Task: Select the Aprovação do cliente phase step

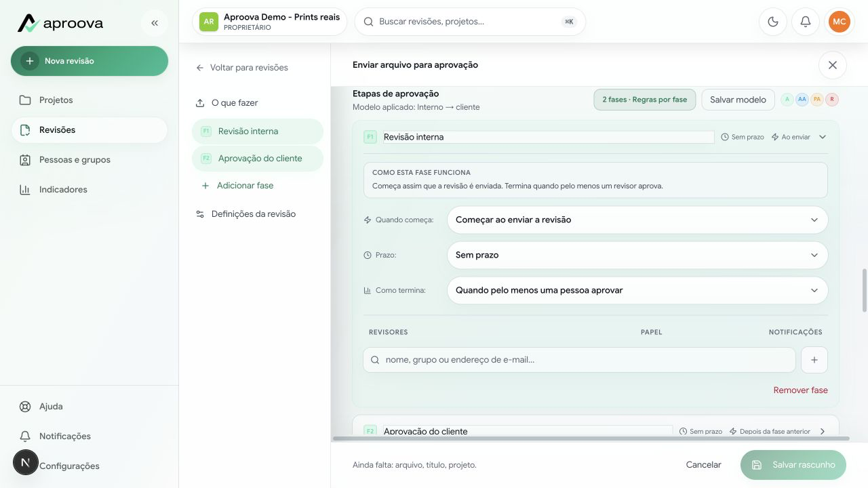Action: point(258,159)
